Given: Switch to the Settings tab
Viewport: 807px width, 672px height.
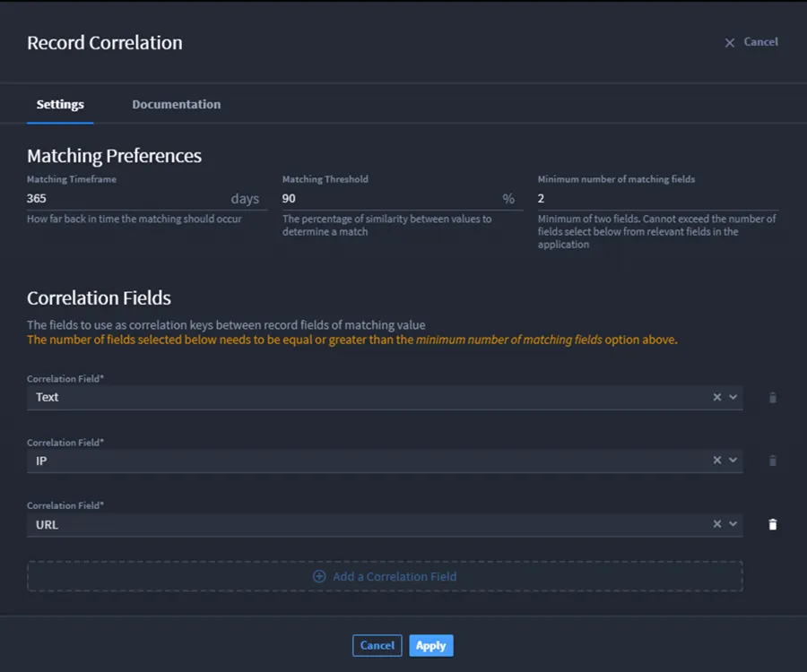Looking at the screenshot, I should point(60,104).
